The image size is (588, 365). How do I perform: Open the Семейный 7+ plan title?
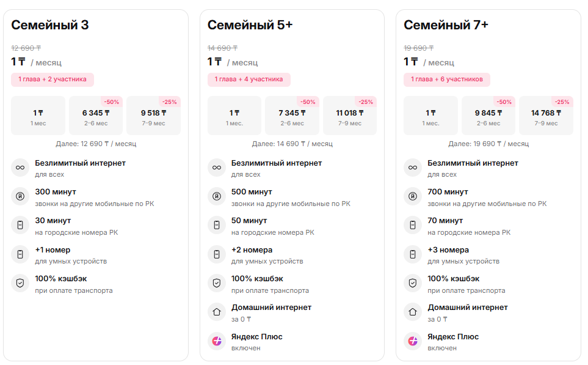[x=446, y=25]
